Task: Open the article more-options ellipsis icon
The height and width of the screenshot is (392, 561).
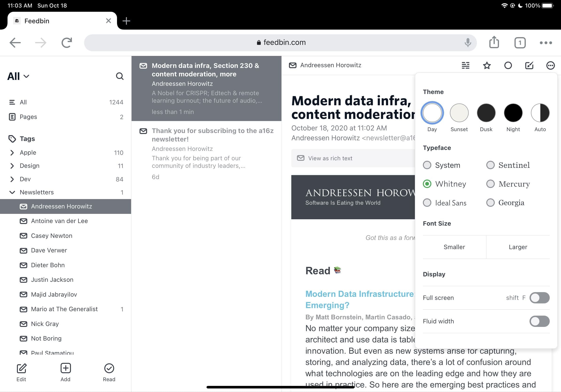Action: (550, 65)
